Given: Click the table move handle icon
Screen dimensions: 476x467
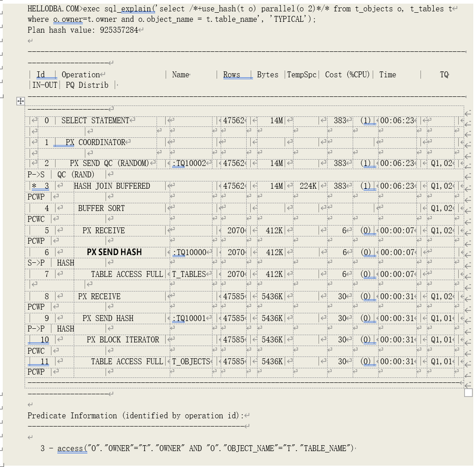Looking at the screenshot, I should click(20, 101).
